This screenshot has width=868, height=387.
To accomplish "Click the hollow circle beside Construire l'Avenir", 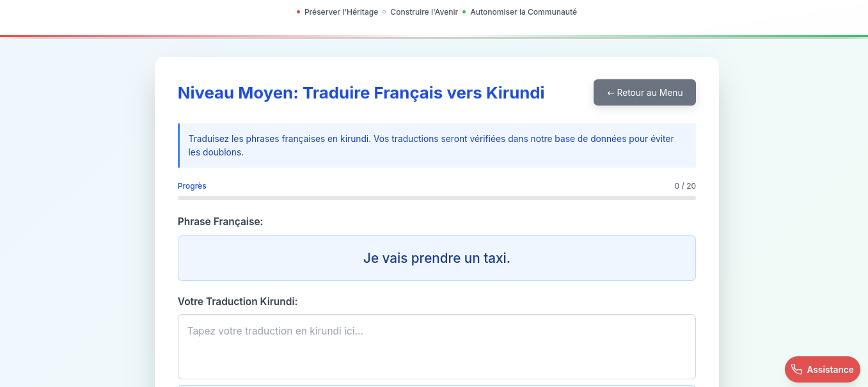I will point(384,12).
